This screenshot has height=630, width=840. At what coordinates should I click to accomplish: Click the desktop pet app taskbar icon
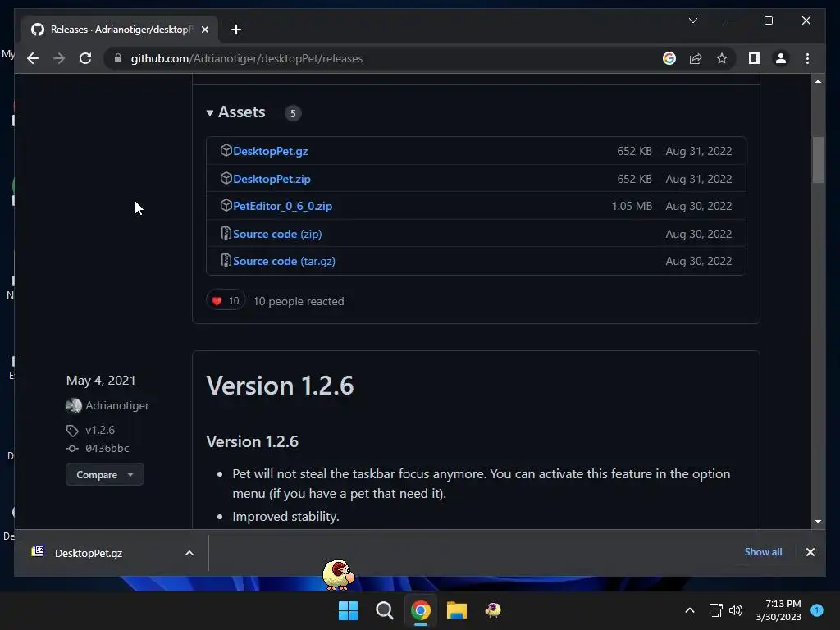point(493,610)
